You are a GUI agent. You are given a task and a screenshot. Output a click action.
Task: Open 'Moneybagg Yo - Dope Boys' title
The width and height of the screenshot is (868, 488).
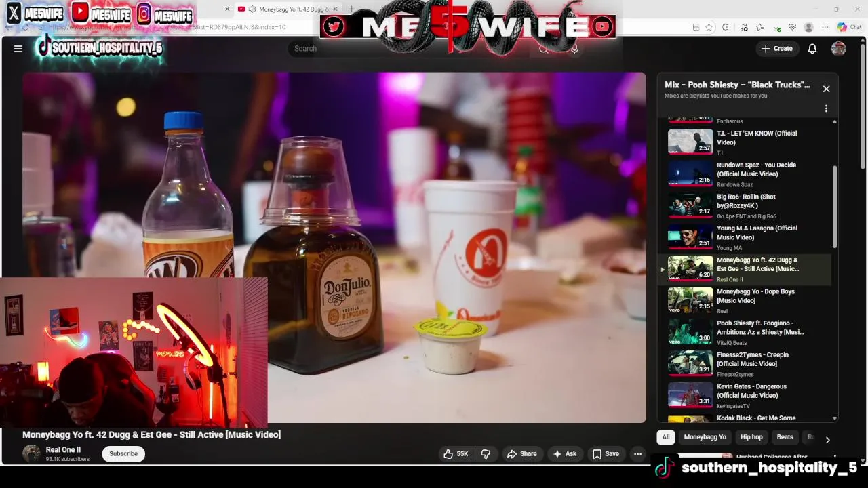click(755, 296)
